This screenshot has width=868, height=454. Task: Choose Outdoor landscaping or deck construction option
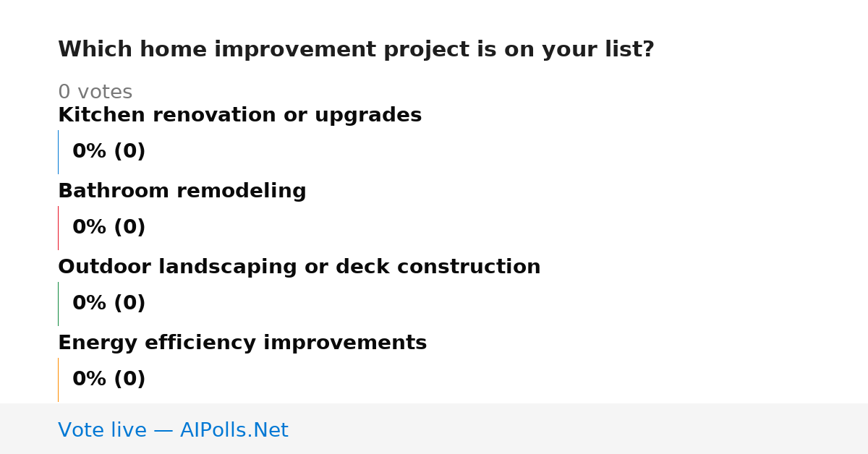[x=299, y=267]
